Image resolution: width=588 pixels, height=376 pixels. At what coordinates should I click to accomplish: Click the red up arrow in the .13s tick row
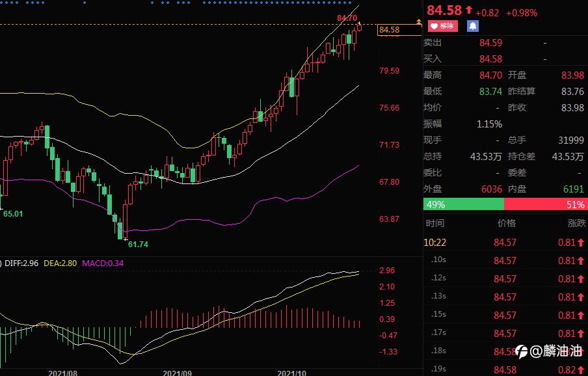581,297
